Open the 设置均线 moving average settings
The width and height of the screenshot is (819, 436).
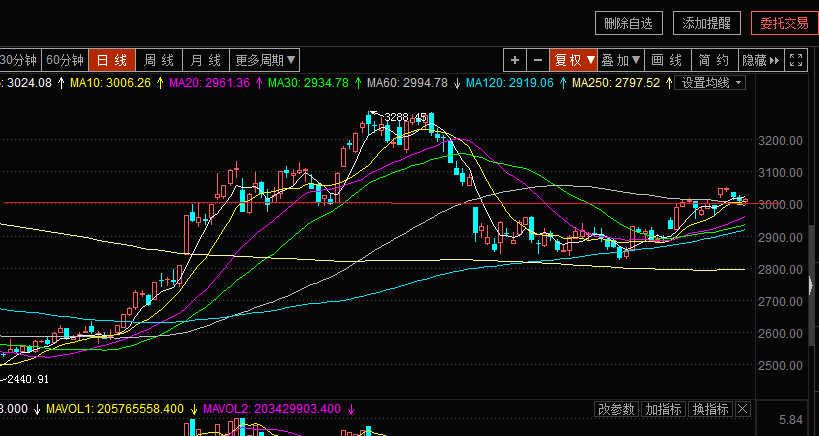pyautogui.click(x=712, y=82)
